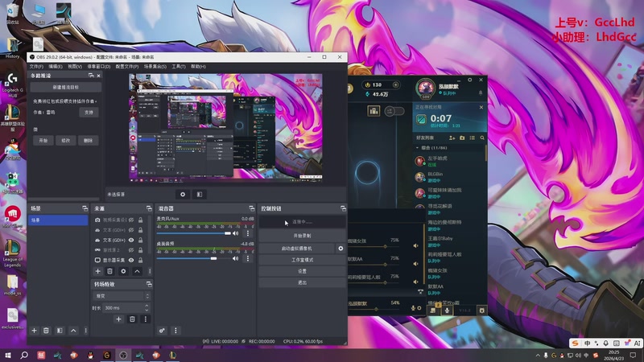
Task: Open the 编辑(E) menu in OBS
Action: [x=56, y=67]
